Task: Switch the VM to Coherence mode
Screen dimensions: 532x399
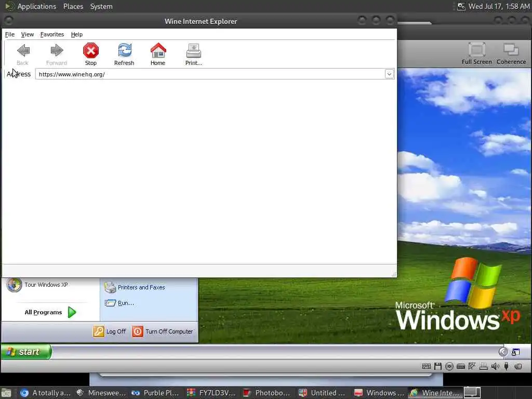Action: coord(511,54)
